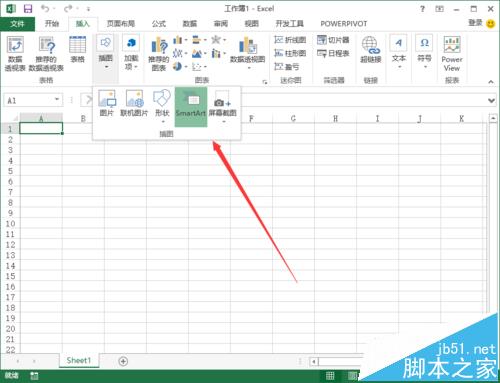Open Help with the question mark icon
500x383 pixels.
pos(422,9)
